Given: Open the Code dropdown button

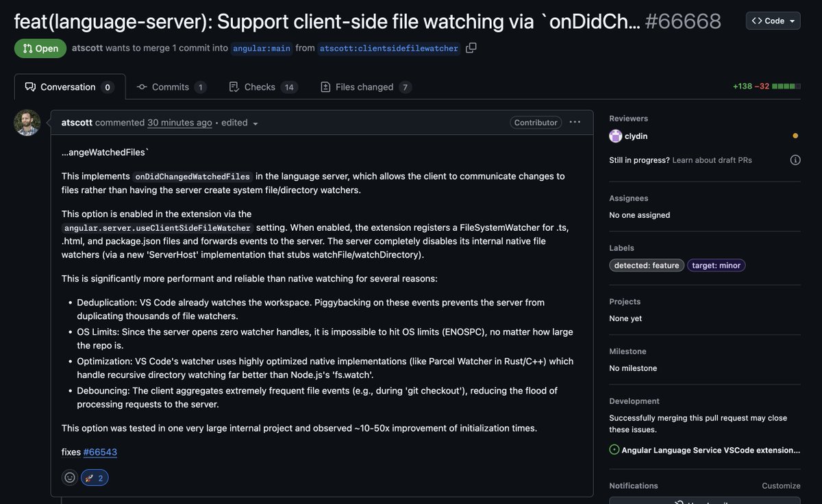Looking at the screenshot, I should pos(773,21).
